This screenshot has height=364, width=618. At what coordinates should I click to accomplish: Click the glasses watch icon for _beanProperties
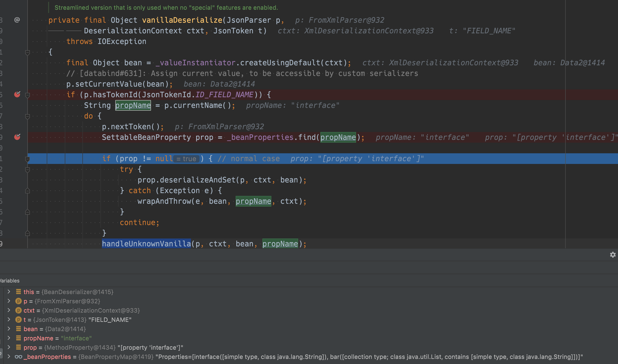(x=18, y=357)
